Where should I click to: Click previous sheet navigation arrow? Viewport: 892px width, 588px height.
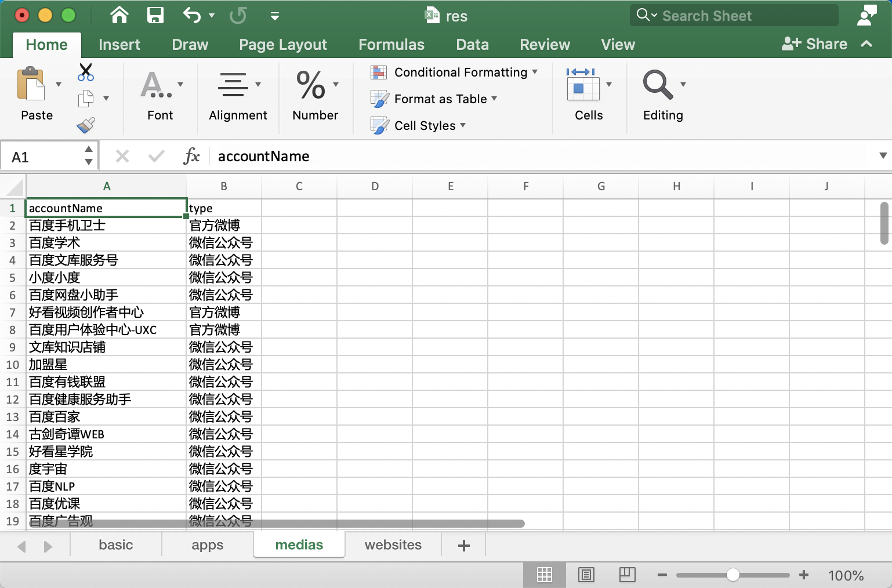[22, 546]
